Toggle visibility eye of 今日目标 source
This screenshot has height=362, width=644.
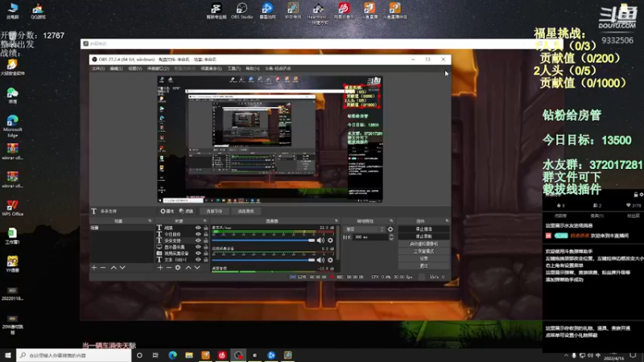(198, 234)
